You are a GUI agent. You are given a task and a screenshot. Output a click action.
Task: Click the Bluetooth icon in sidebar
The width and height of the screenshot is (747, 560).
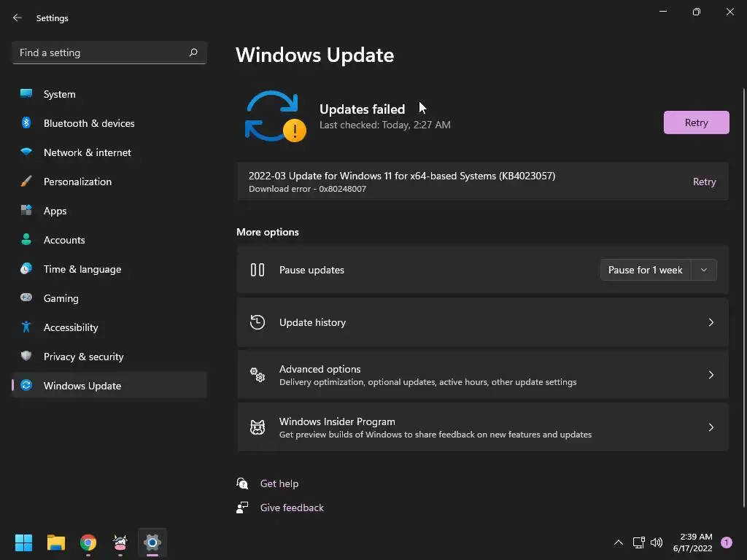(26, 122)
